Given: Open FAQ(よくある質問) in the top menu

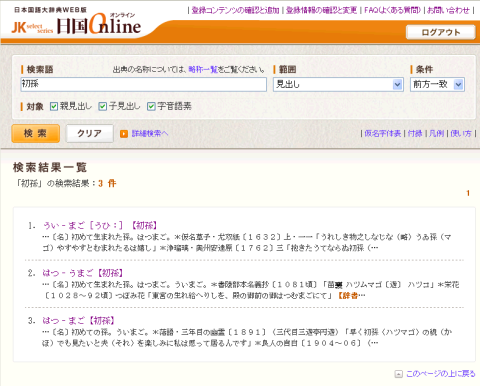Looking at the screenshot, I should coord(392,10).
